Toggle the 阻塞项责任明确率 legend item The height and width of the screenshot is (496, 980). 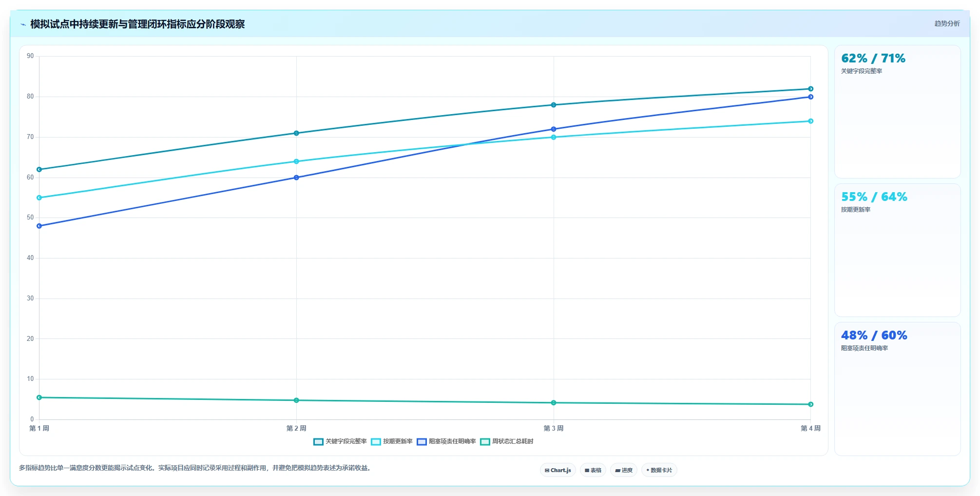tap(446, 441)
